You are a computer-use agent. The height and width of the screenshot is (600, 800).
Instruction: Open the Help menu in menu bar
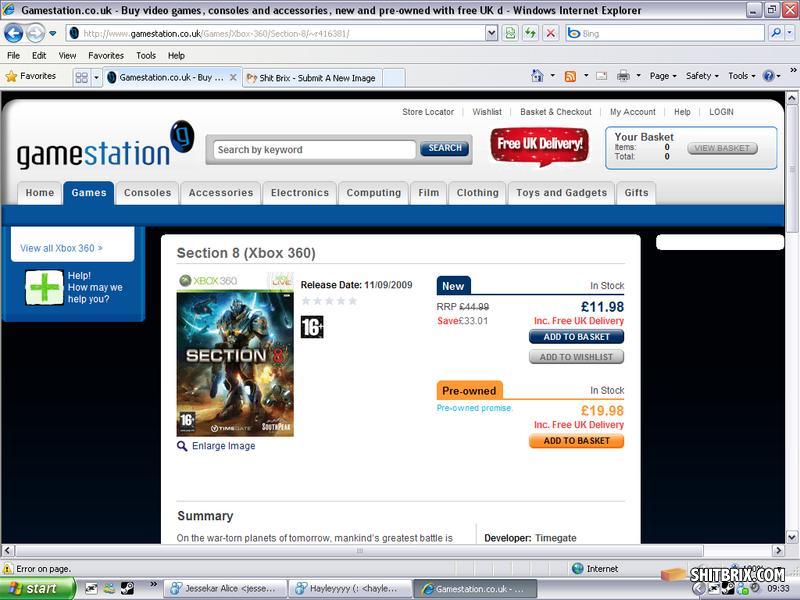(177, 56)
